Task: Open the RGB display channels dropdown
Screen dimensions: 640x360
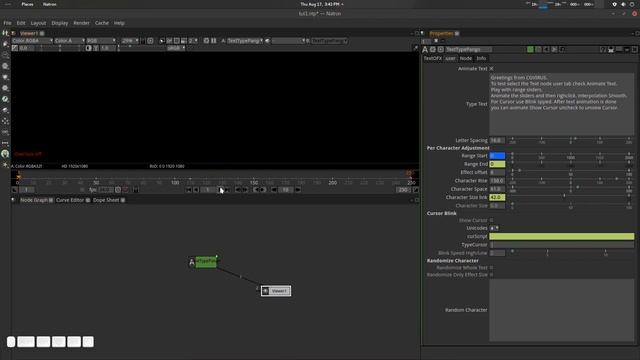Action: (101, 41)
